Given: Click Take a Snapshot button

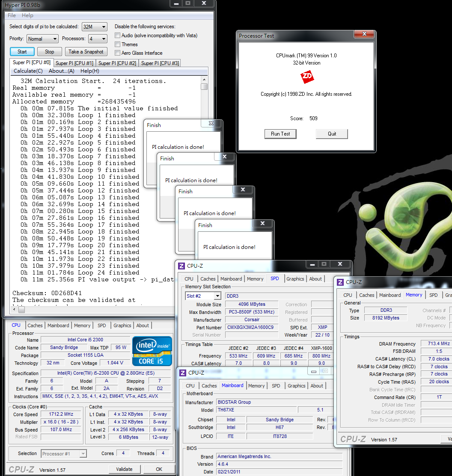Looking at the screenshot, I should point(86,52).
